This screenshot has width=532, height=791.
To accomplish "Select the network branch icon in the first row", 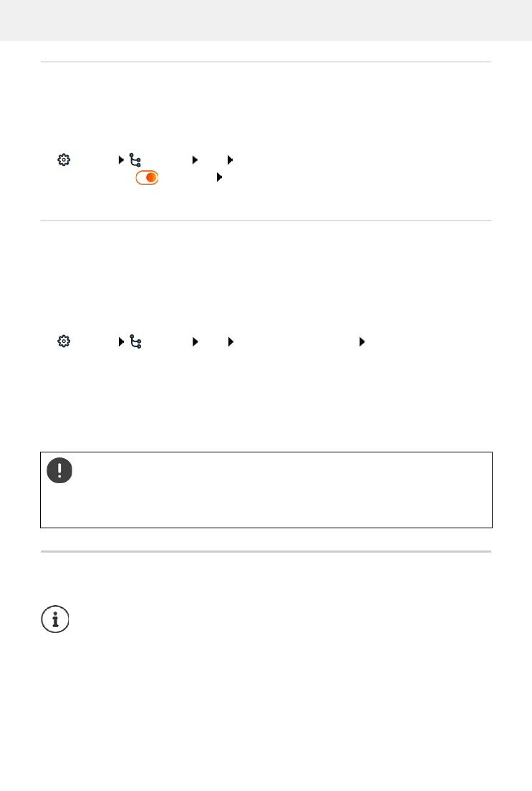I will pos(134,160).
